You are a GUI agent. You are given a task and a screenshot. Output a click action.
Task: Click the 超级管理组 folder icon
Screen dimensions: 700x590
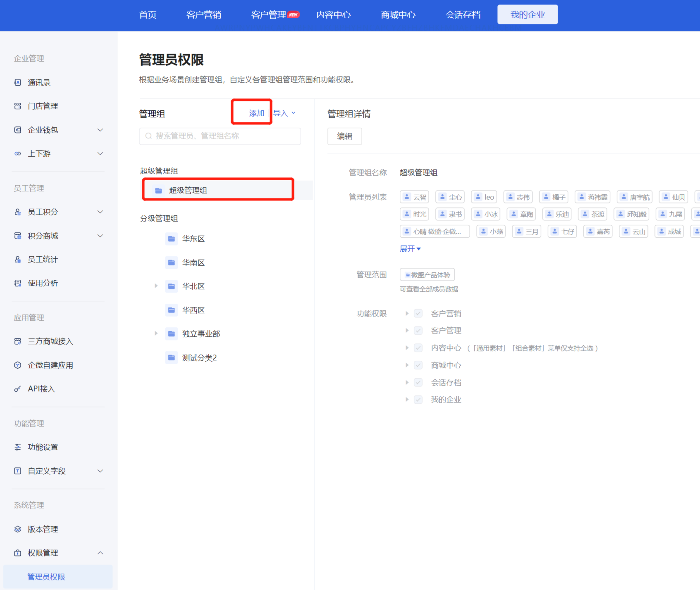(158, 191)
